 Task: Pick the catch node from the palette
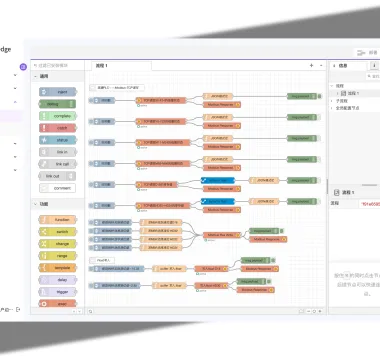point(58,128)
